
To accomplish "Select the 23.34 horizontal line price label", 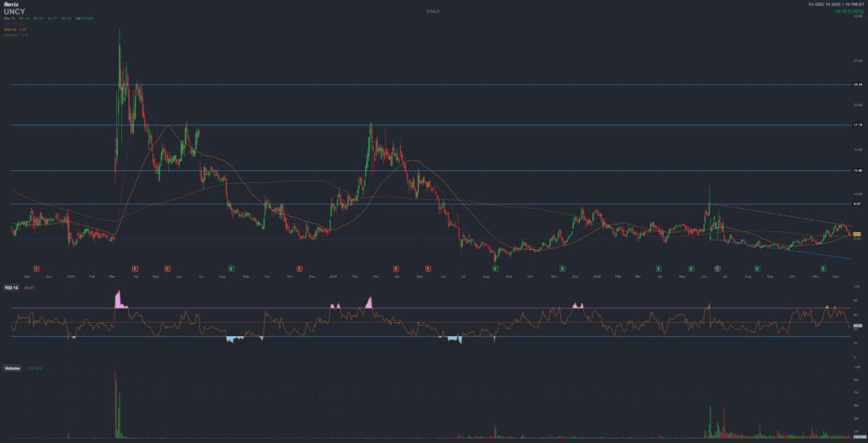I will (857, 85).
